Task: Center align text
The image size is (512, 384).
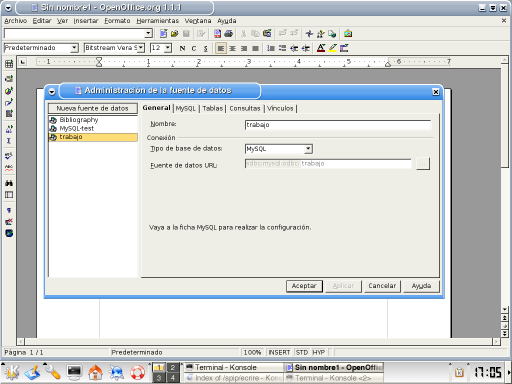Action: 232,48
